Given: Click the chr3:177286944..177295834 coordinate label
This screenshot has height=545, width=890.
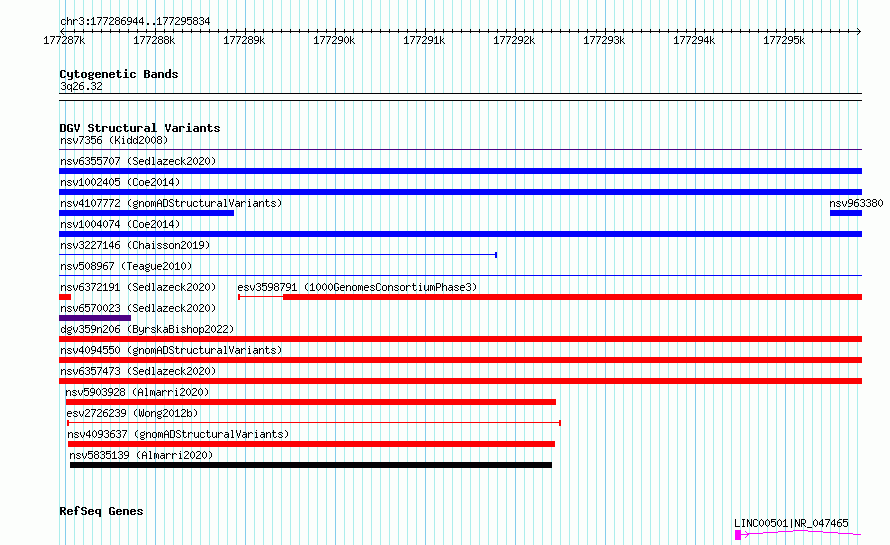Looking at the screenshot, I should [x=135, y=21].
